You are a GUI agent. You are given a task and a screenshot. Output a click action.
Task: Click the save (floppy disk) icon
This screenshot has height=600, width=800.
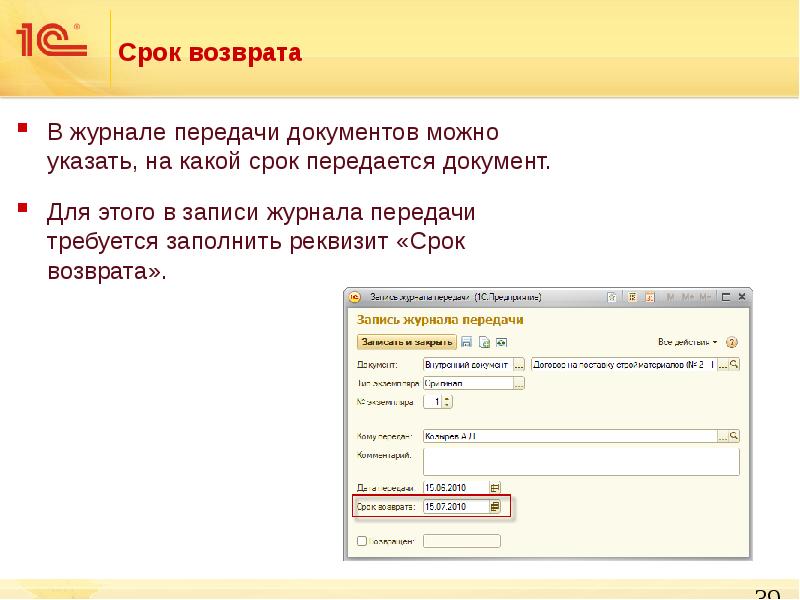click(x=466, y=341)
